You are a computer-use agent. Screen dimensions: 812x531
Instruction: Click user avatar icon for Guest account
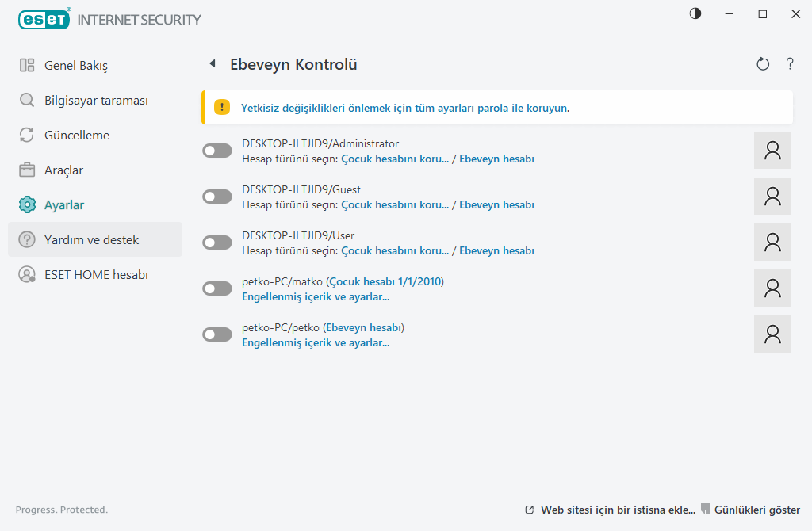point(772,196)
